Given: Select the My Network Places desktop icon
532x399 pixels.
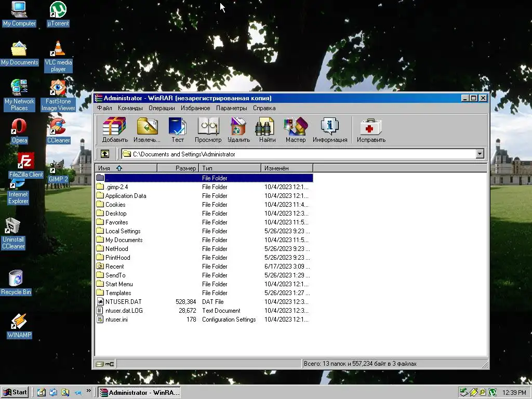Looking at the screenshot, I should pos(19,96).
